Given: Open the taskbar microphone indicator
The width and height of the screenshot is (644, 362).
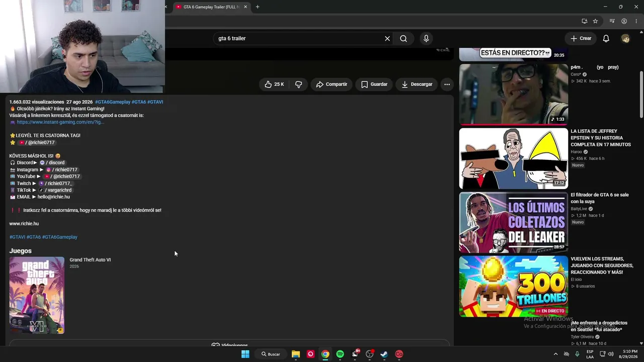Looking at the screenshot, I should (577, 354).
